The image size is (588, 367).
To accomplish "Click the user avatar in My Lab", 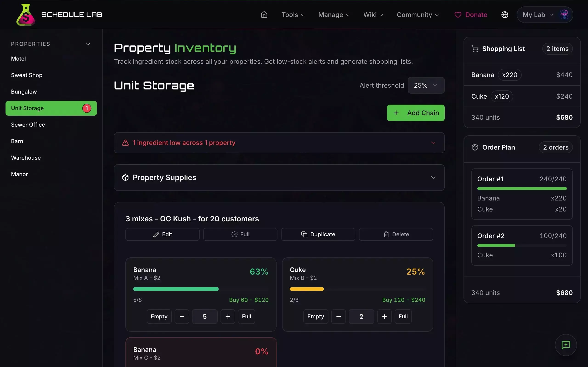I will coord(564,14).
